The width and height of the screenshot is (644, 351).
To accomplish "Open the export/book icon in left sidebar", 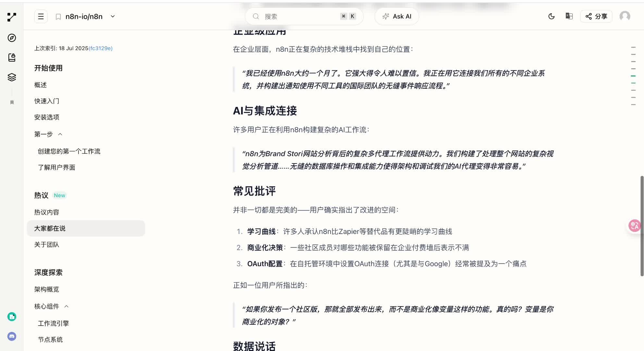I will click(x=12, y=58).
